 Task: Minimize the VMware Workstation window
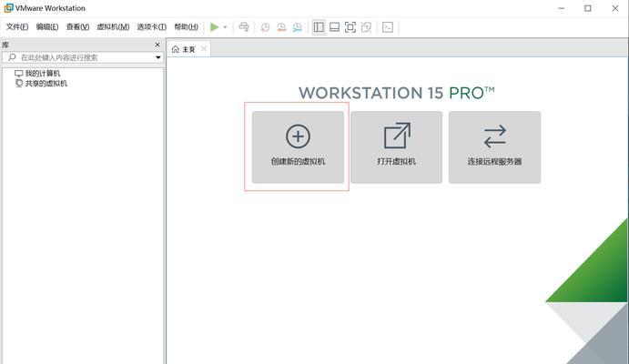pyautogui.click(x=562, y=8)
